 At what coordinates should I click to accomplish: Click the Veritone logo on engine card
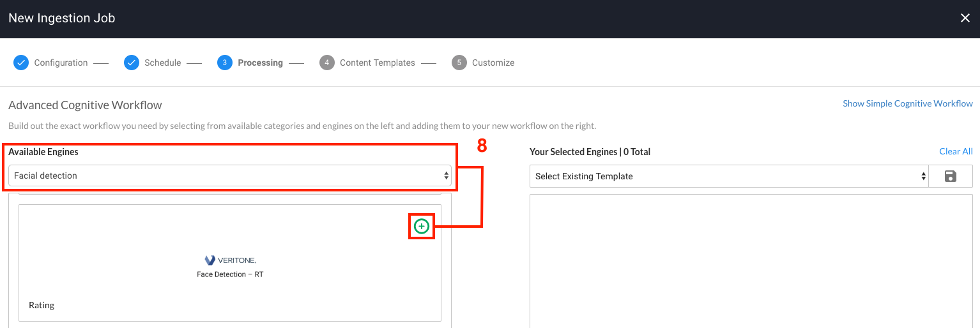(230, 260)
